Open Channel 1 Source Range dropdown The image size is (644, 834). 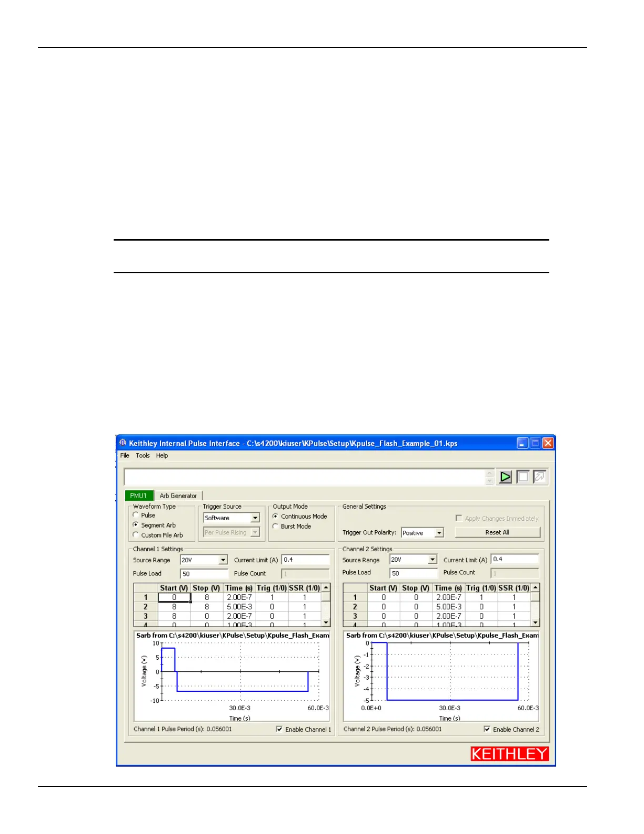[x=223, y=560]
